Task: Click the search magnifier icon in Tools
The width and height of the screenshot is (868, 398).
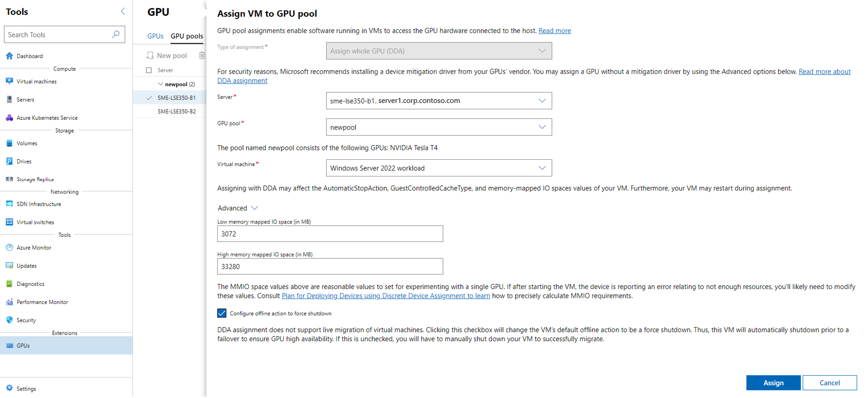Action: (116, 34)
